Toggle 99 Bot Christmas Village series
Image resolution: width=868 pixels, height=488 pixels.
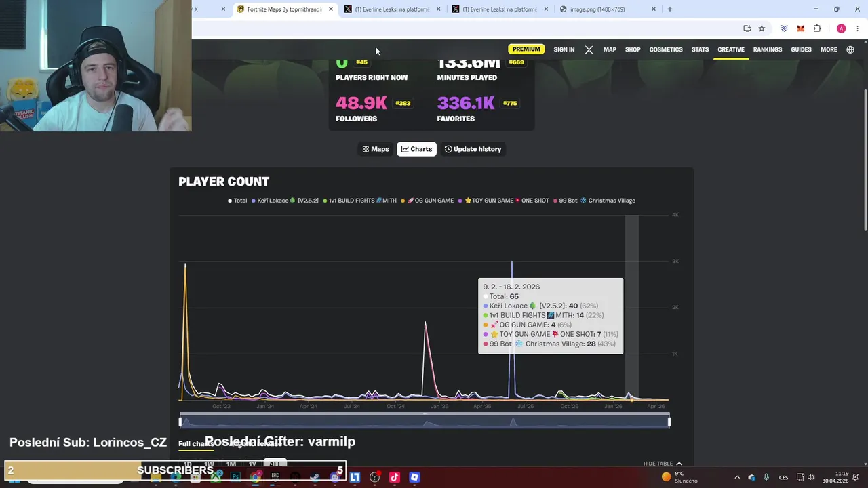click(x=594, y=201)
